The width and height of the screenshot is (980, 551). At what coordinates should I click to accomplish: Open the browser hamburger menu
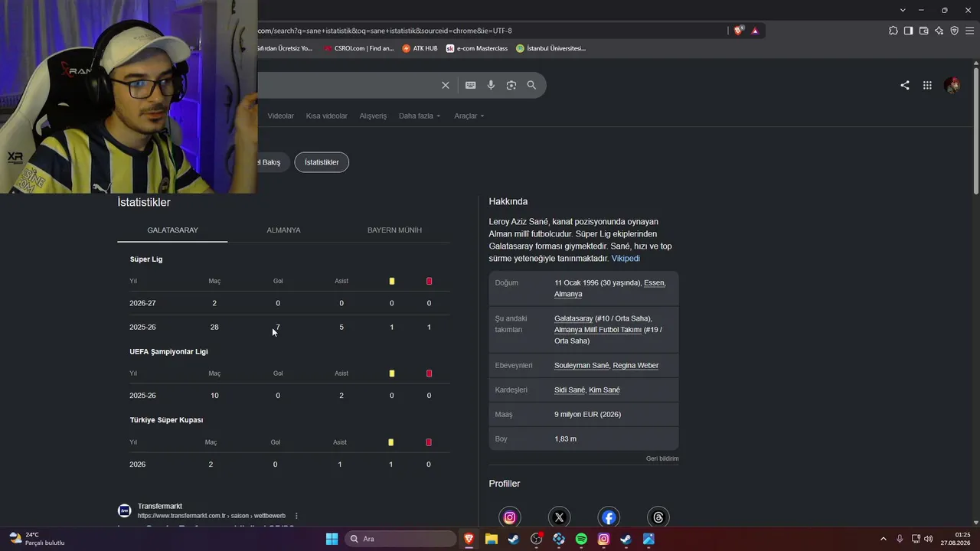point(970,31)
